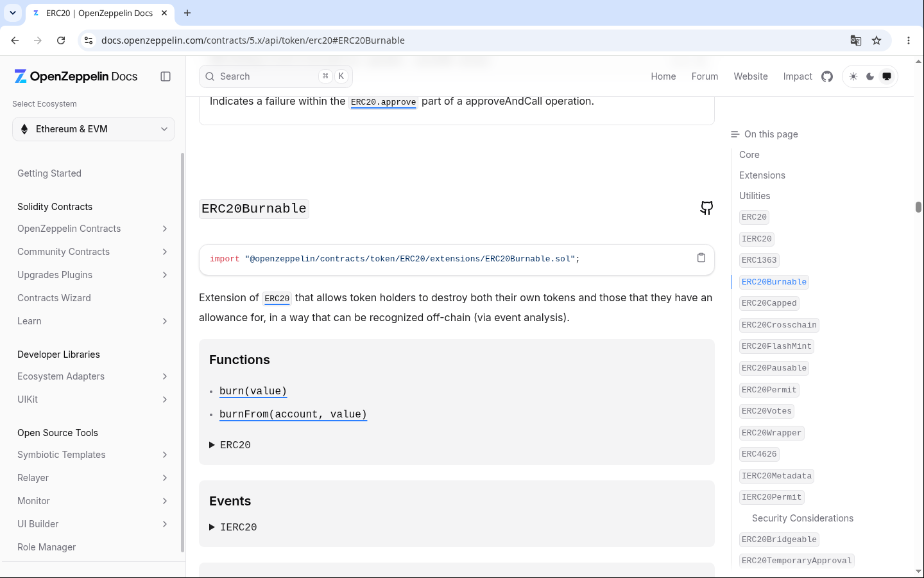
Task: Click the Search docs field
Action: coord(276,76)
